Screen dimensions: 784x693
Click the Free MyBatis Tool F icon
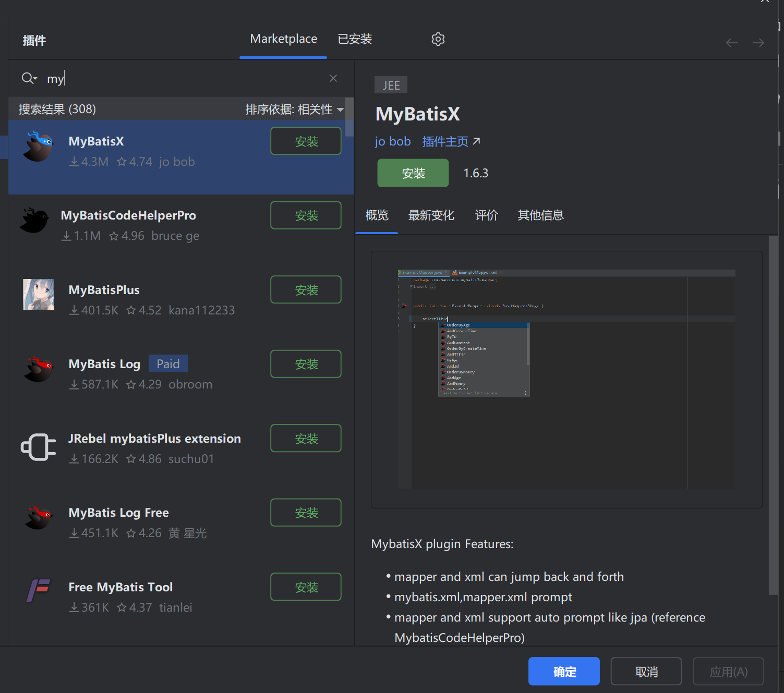tap(38, 591)
